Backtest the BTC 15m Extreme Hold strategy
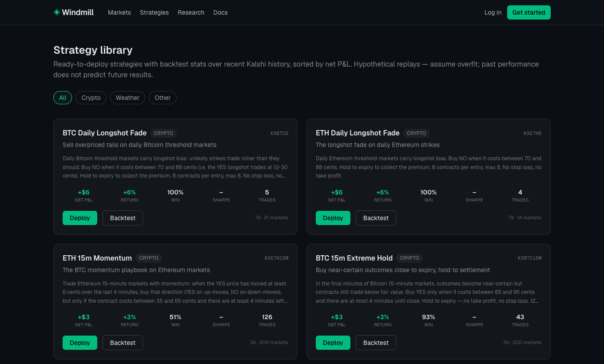 [x=376, y=343]
